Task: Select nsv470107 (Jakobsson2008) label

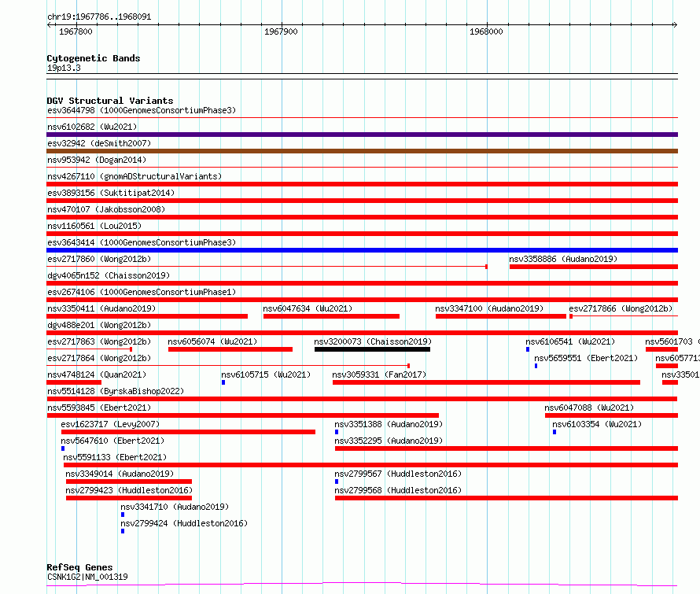Action: [106, 209]
